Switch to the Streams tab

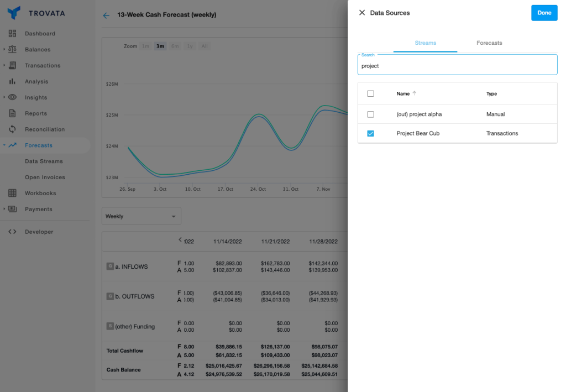425,43
